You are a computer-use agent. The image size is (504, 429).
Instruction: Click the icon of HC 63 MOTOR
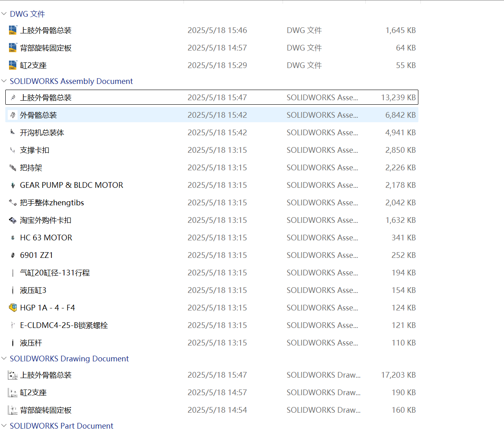tap(13, 238)
